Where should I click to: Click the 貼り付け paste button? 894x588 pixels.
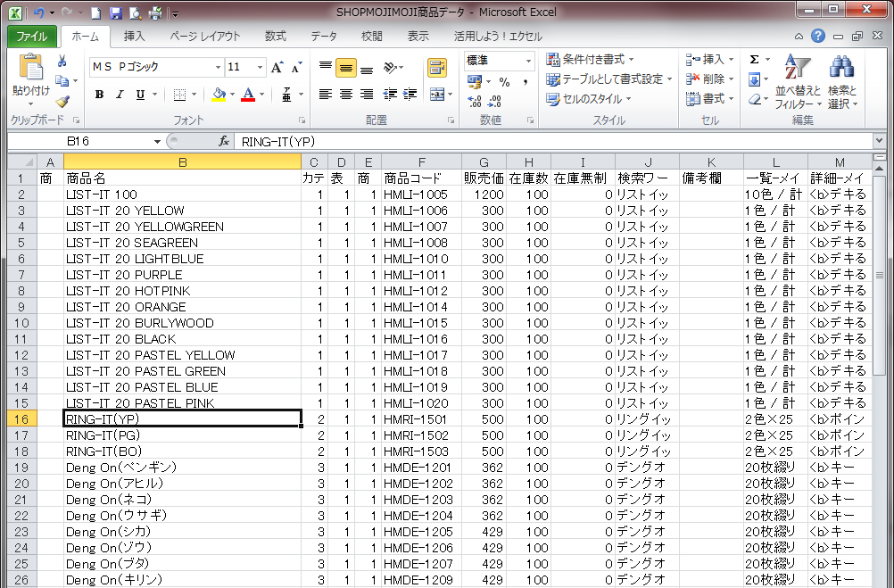30,78
